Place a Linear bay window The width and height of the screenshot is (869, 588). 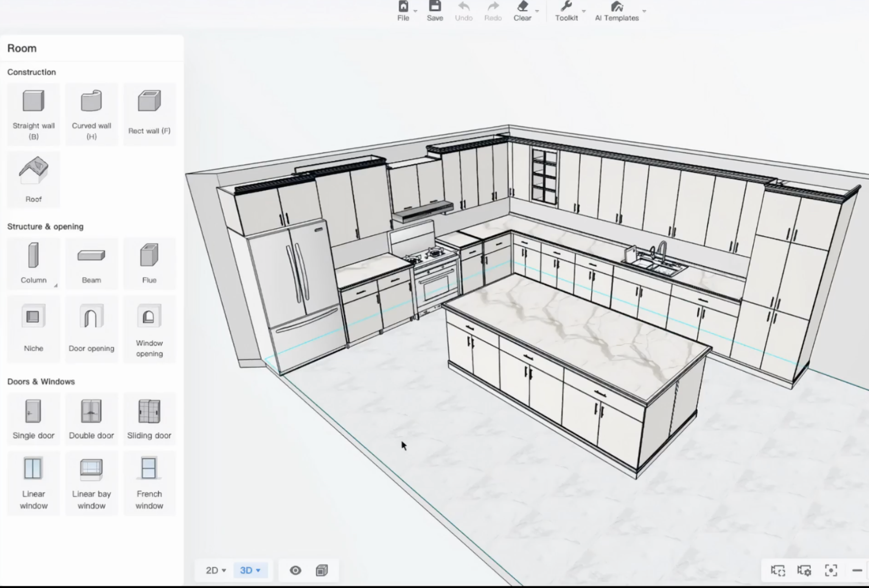(91, 483)
